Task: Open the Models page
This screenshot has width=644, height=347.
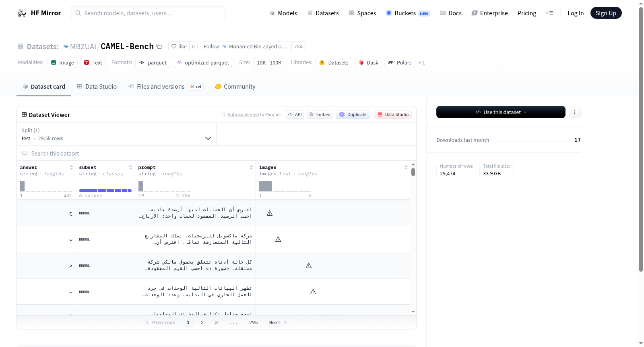Action: click(x=283, y=13)
